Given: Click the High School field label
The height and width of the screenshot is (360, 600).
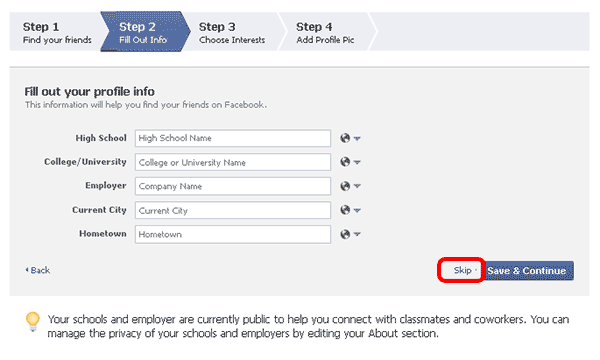Looking at the screenshot, I should point(101,138).
